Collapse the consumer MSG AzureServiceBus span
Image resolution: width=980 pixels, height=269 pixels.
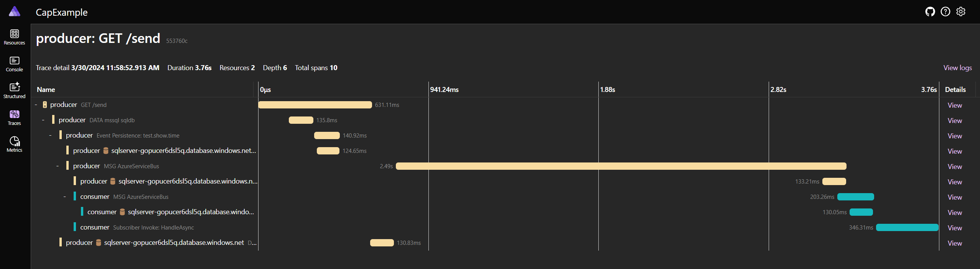click(x=65, y=197)
